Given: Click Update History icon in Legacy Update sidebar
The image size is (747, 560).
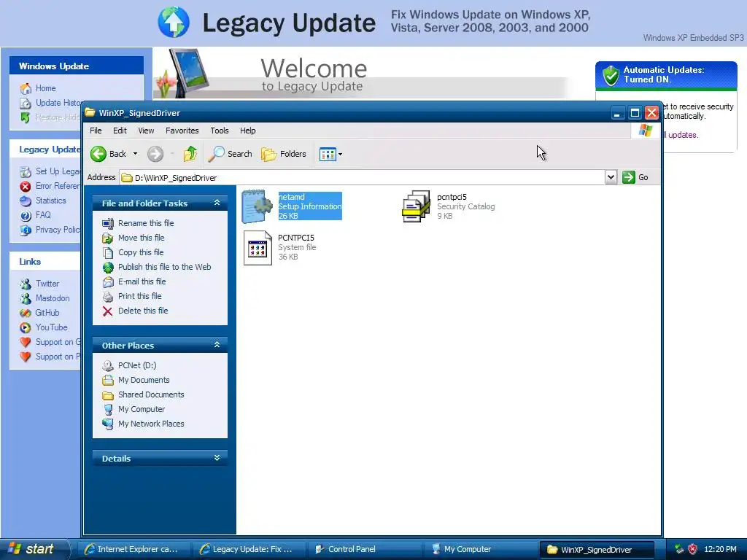Looking at the screenshot, I should pos(26,104).
